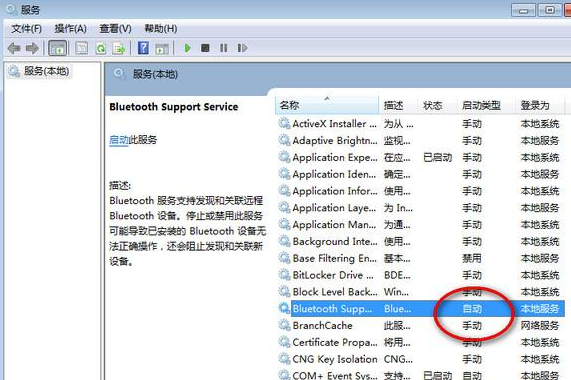Click the Back arrow toolbar icon
571x380 pixels.
(14, 48)
